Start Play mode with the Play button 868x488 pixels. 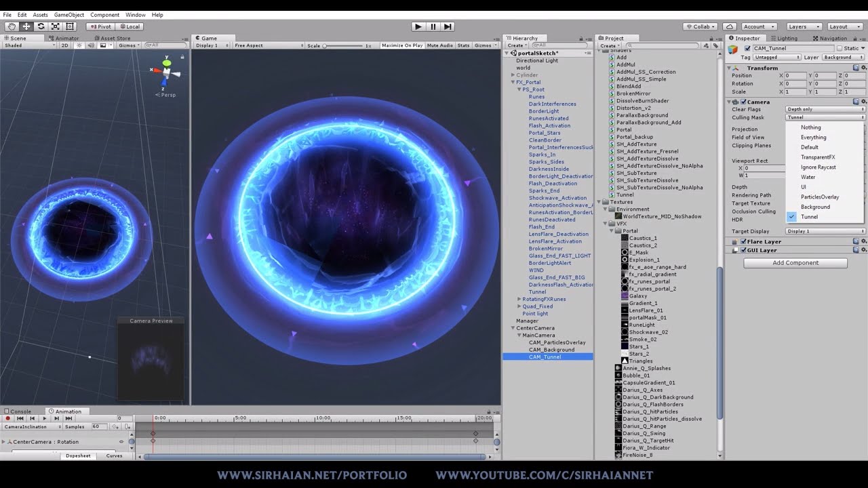[418, 26]
